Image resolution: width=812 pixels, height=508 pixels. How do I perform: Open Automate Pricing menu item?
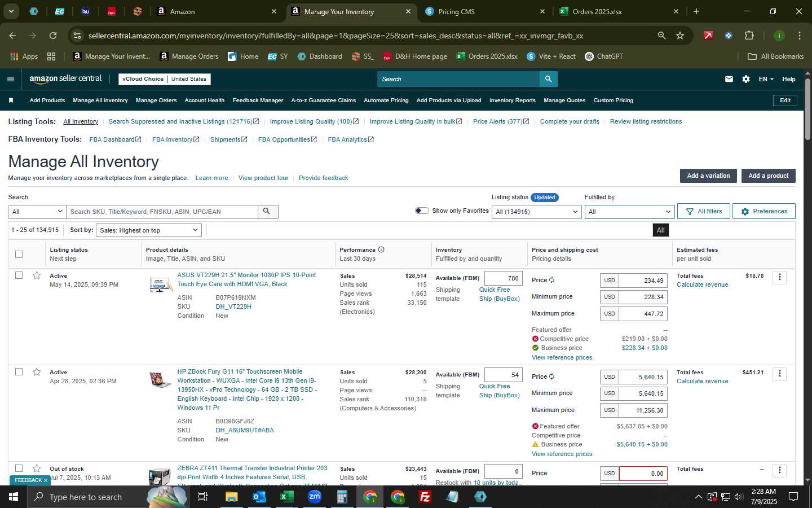386,100
